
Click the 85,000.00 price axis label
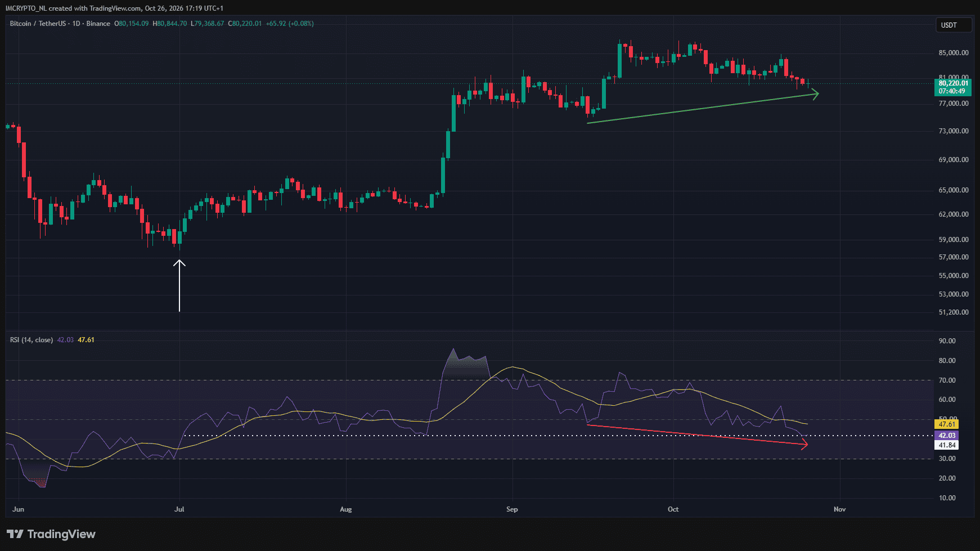click(x=954, y=53)
